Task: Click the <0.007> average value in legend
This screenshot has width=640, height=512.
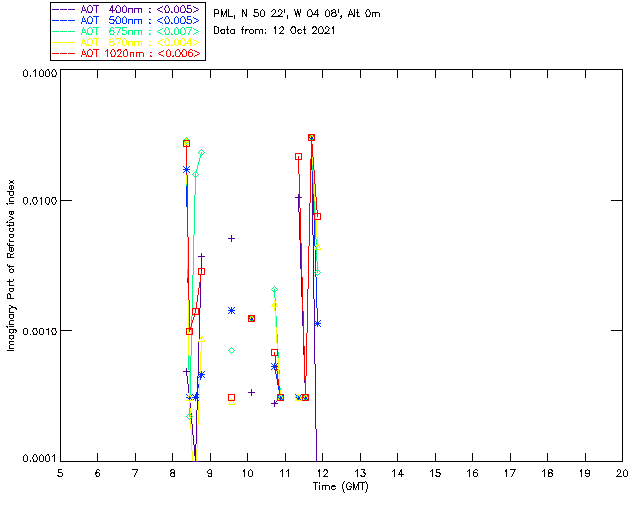Action: (178, 31)
